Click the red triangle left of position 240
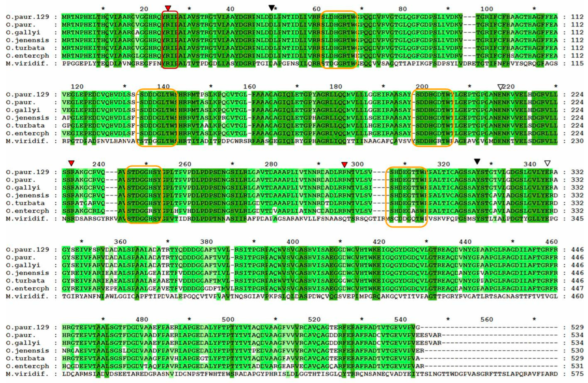Viewport: 588px width, 383px height. coord(71,163)
